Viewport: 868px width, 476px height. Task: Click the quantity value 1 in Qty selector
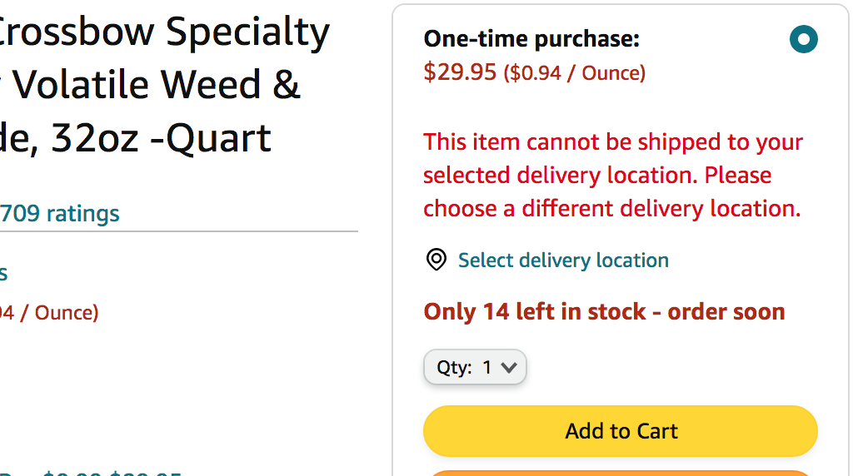487,367
